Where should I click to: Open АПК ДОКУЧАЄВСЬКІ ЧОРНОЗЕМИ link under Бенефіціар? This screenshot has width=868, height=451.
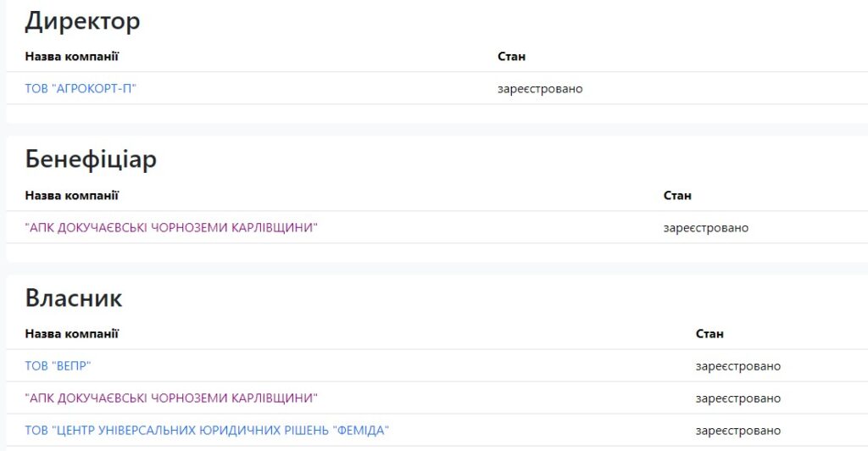[x=171, y=228]
